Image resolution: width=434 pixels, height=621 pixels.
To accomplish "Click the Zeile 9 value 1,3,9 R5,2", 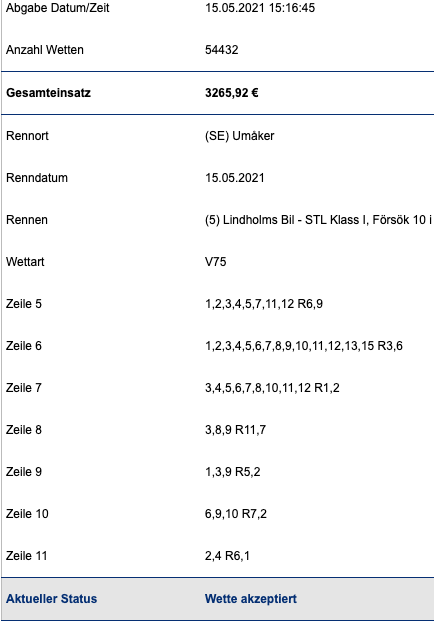I will tap(232, 472).
